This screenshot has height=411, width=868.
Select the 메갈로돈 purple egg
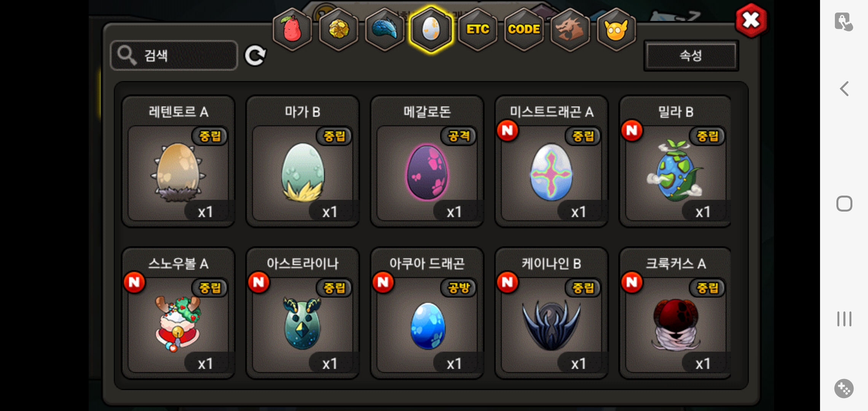click(427, 161)
